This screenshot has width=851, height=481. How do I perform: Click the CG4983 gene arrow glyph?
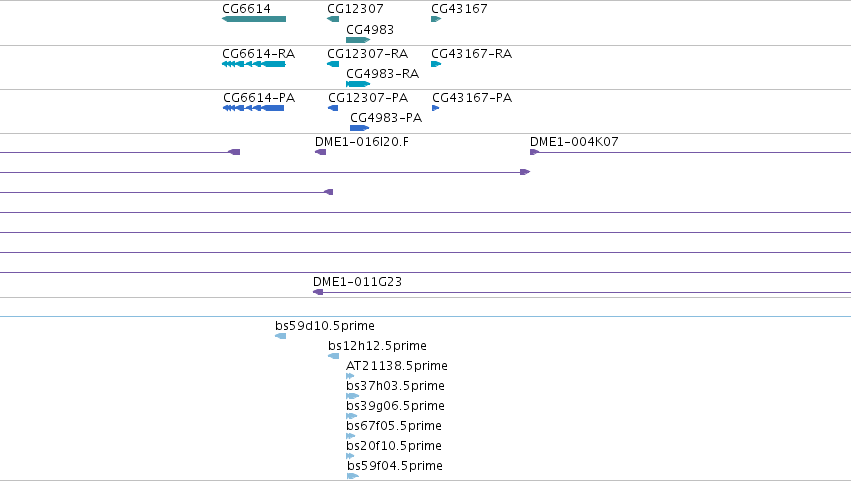pos(358,40)
